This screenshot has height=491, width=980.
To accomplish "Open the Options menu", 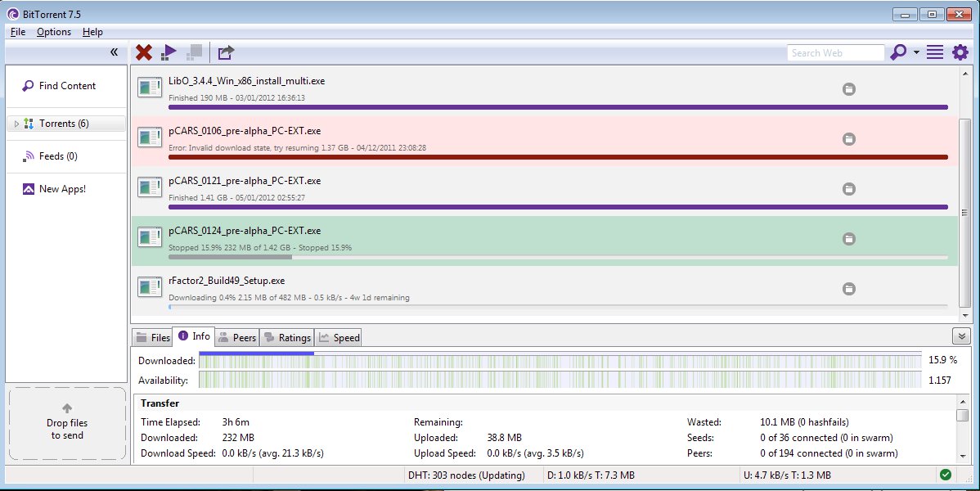I will click(x=54, y=32).
